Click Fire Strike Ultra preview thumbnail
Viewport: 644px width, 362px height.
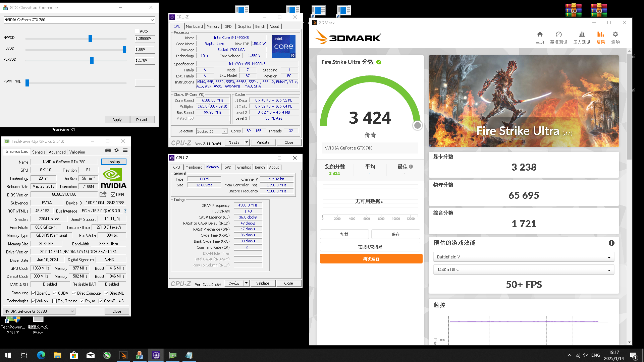(x=524, y=101)
